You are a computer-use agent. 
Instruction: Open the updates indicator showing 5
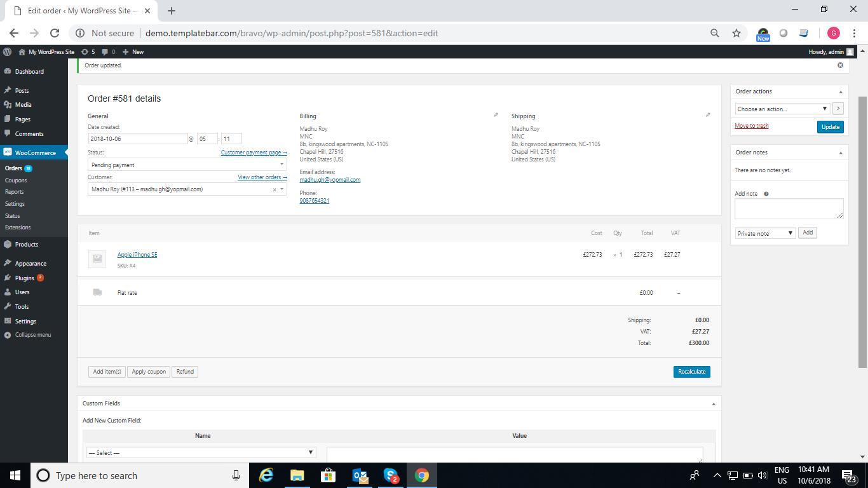click(x=88, y=51)
